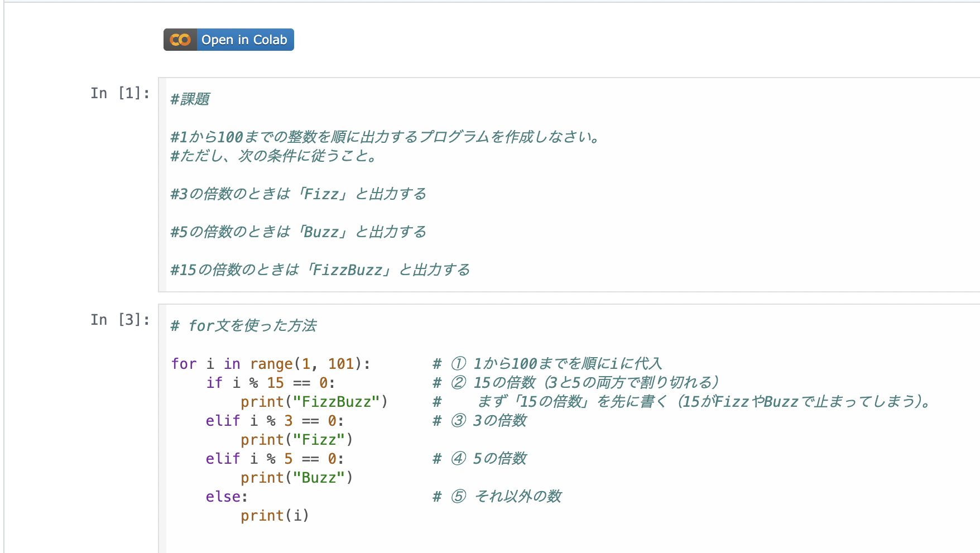This screenshot has width=980, height=553.
Task: Click the print(i) statement
Action: point(275,516)
